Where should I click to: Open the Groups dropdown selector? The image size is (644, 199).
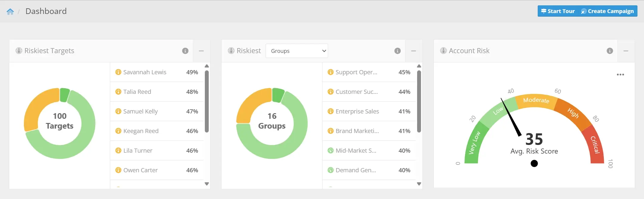[297, 51]
